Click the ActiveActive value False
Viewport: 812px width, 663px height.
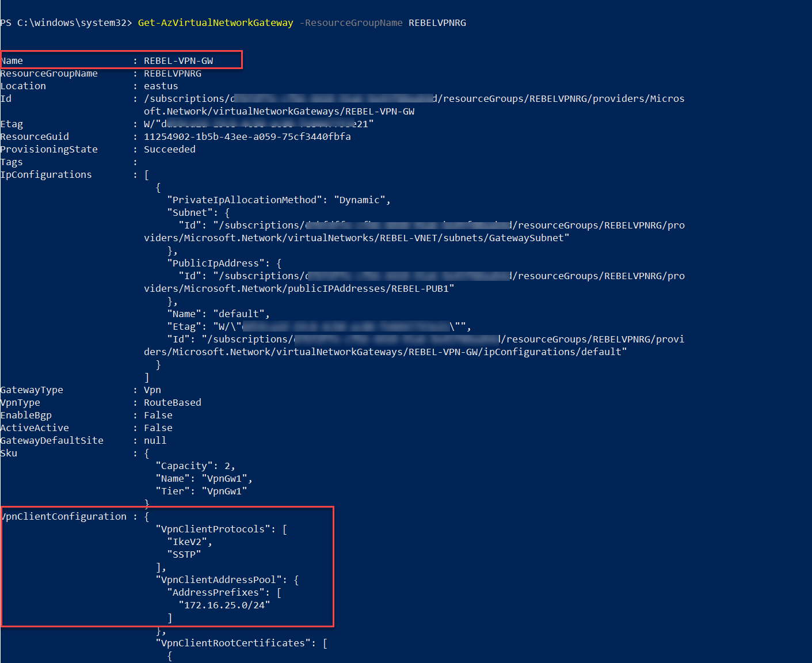158,428
